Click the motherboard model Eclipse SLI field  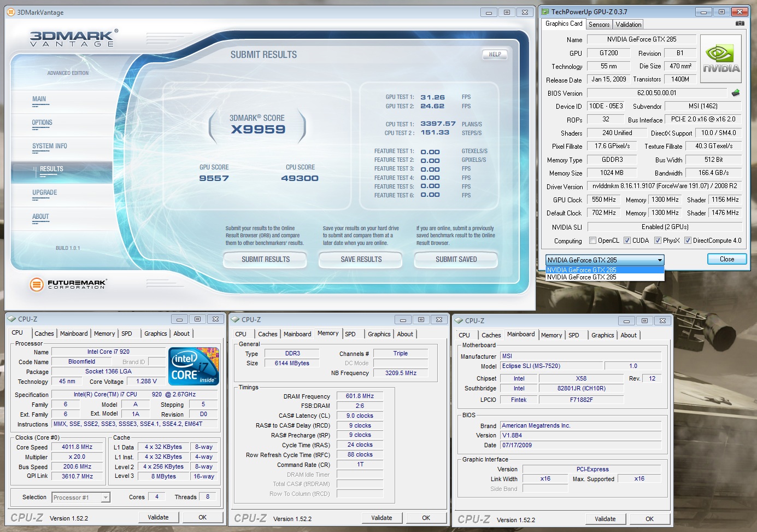click(551, 366)
